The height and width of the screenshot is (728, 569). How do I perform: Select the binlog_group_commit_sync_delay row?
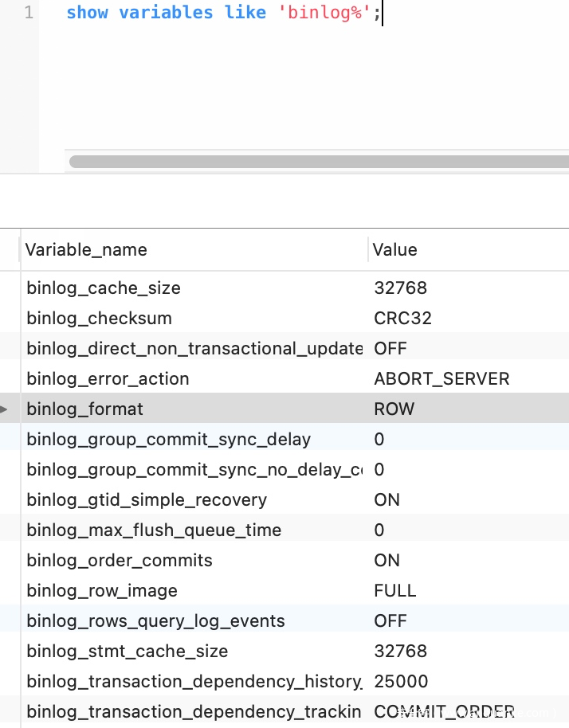[x=168, y=439]
